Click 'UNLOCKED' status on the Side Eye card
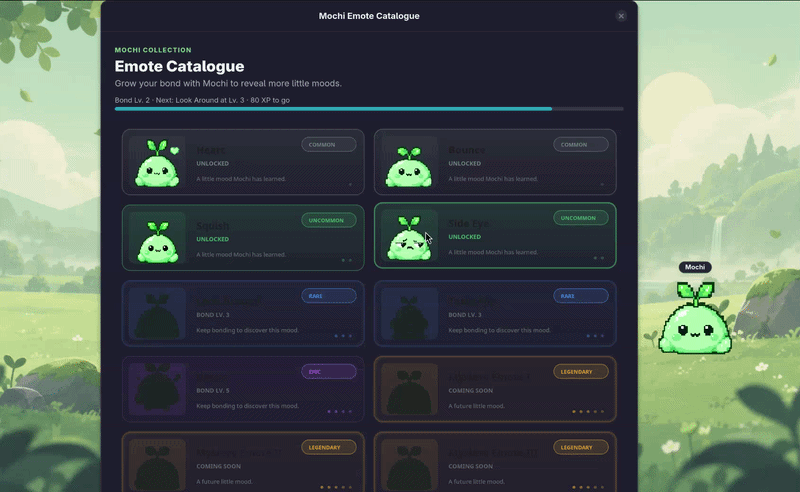The image size is (800, 492). click(464, 237)
